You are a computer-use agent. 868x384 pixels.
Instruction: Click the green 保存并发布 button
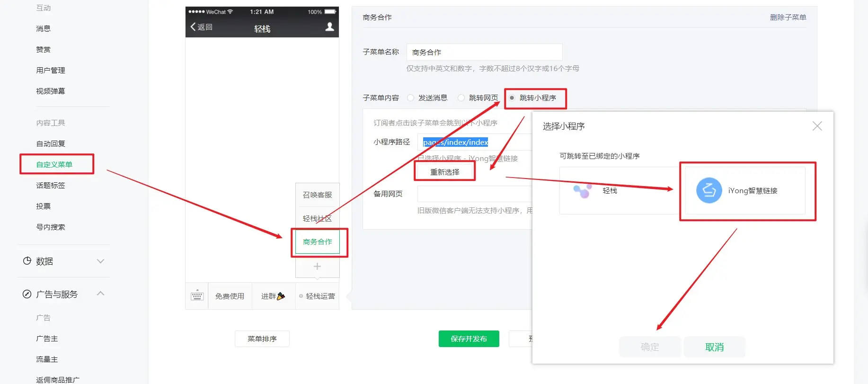click(469, 339)
